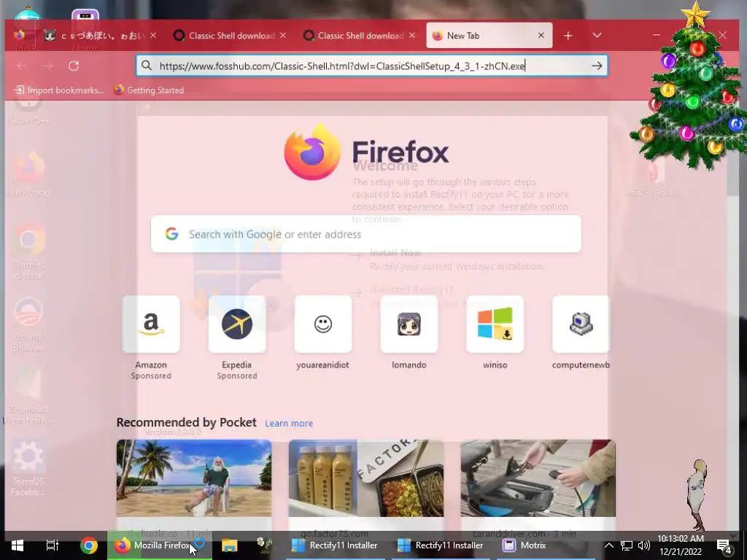Screen dimensions: 747x560
Task: Select the New Tab tab
Action: [x=483, y=36]
